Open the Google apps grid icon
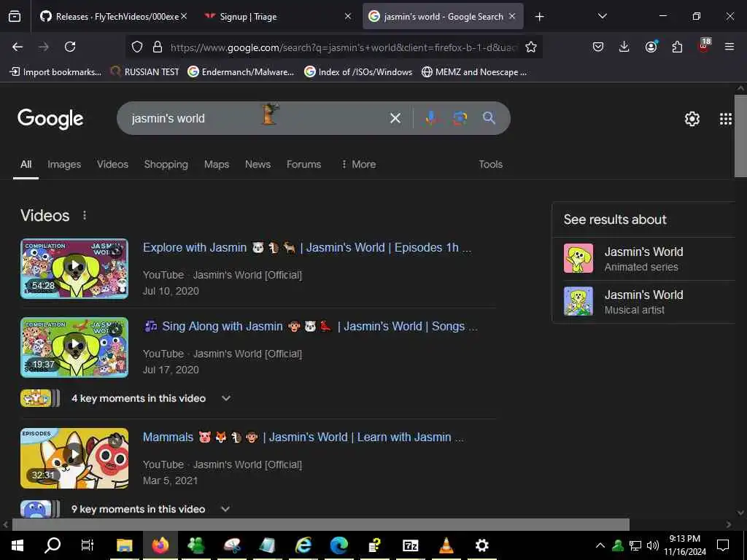Viewport: 747px width, 560px height. pyautogui.click(x=726, y=119)
